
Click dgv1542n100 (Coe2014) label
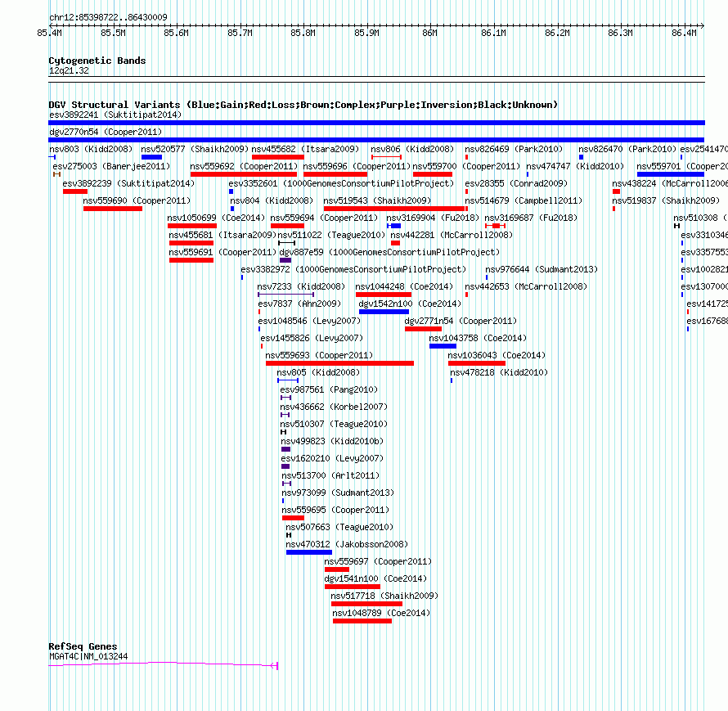point(410,304)
